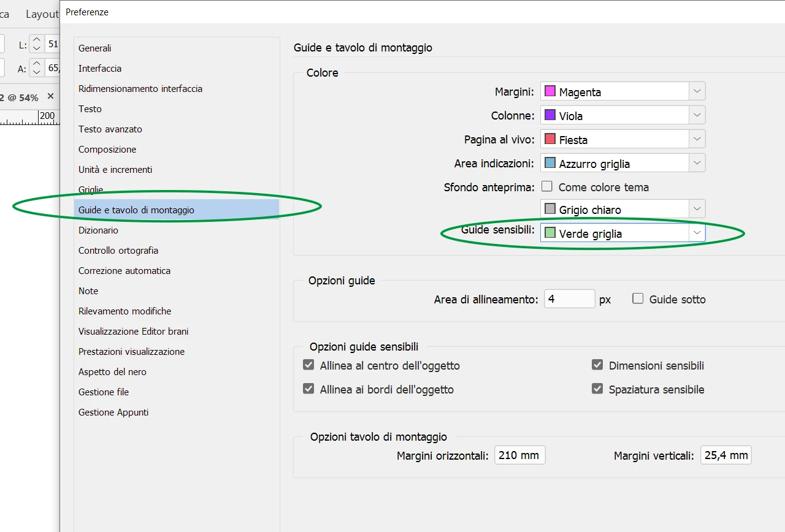Uncheck Allinea al centro dell'oggetto
The image size is (785, 532).
(x=308, y=365)
